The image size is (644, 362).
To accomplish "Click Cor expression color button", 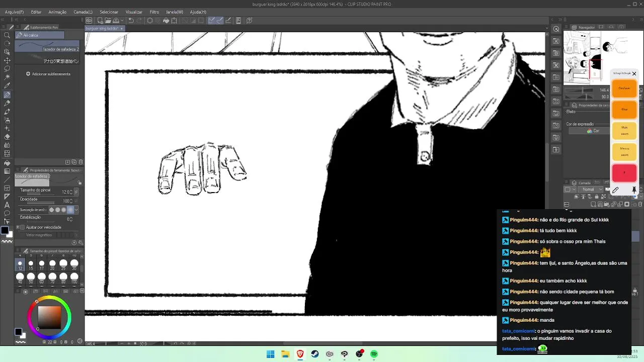I will click(x=593, y=131).
